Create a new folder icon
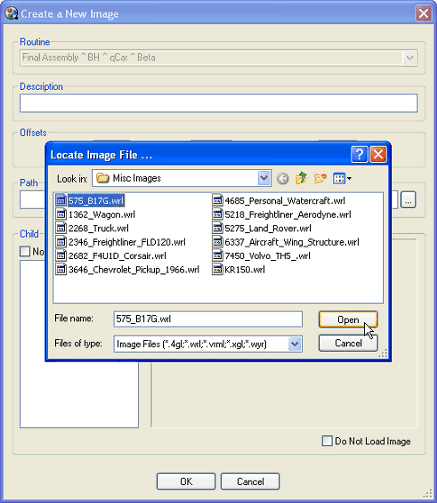Screen dimensions: 437x503 [x=320, y=178]
